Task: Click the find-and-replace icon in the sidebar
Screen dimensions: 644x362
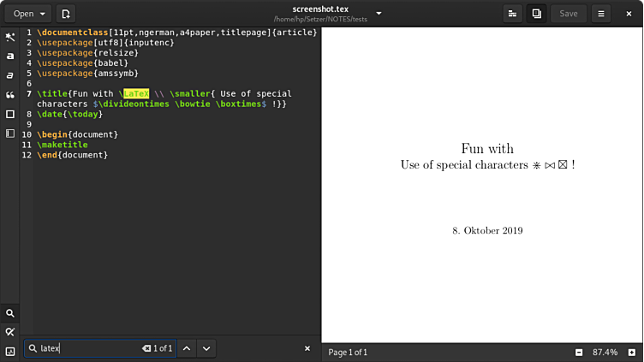Action: (10, 332)
